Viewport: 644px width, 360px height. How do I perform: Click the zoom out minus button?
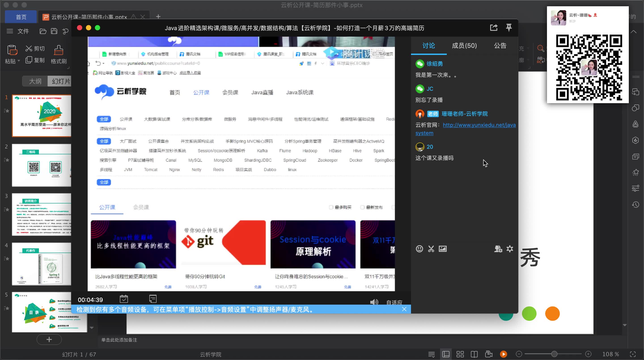519,354
